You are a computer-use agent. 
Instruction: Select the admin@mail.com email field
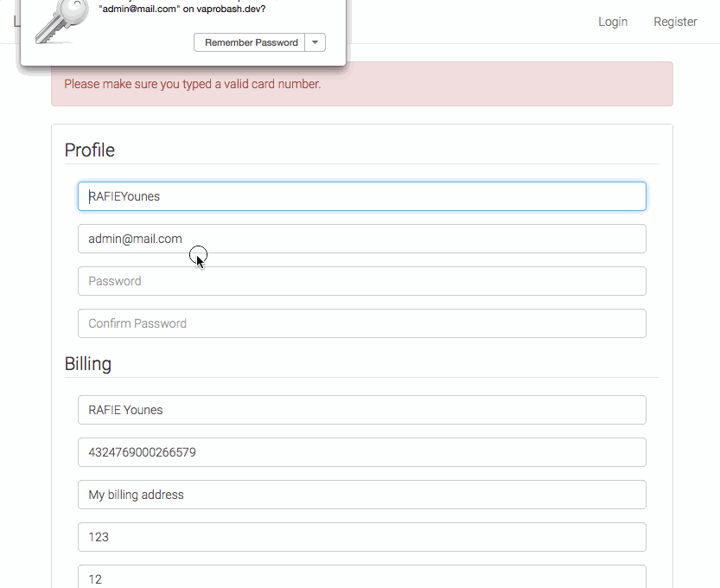362,239
